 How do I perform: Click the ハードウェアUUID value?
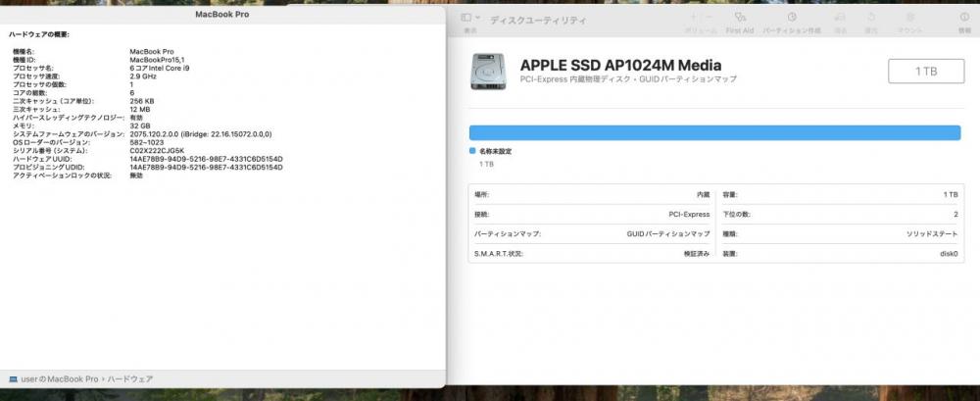[x=206, y=159]
